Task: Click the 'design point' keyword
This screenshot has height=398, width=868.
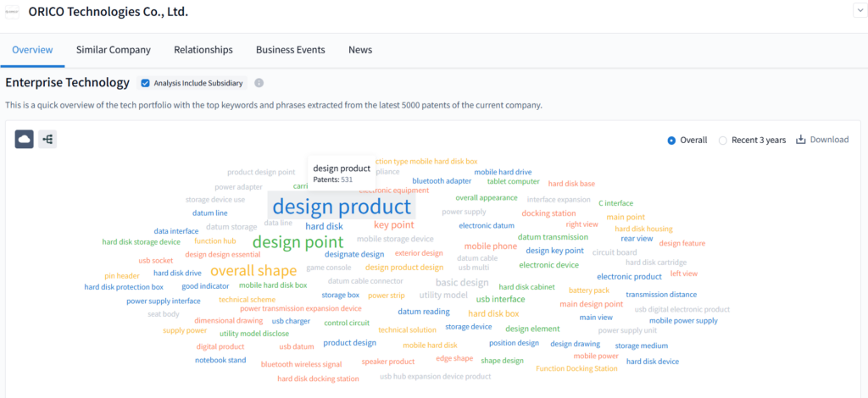Action: tap(298, 242)
